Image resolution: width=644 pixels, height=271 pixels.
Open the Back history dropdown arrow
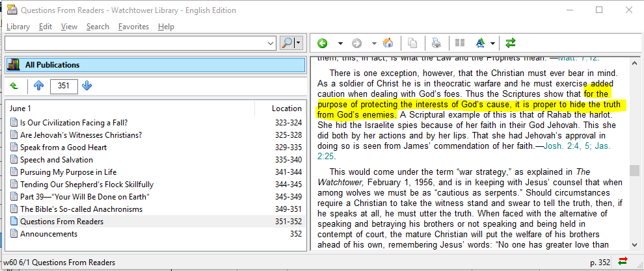click(340, 44)
